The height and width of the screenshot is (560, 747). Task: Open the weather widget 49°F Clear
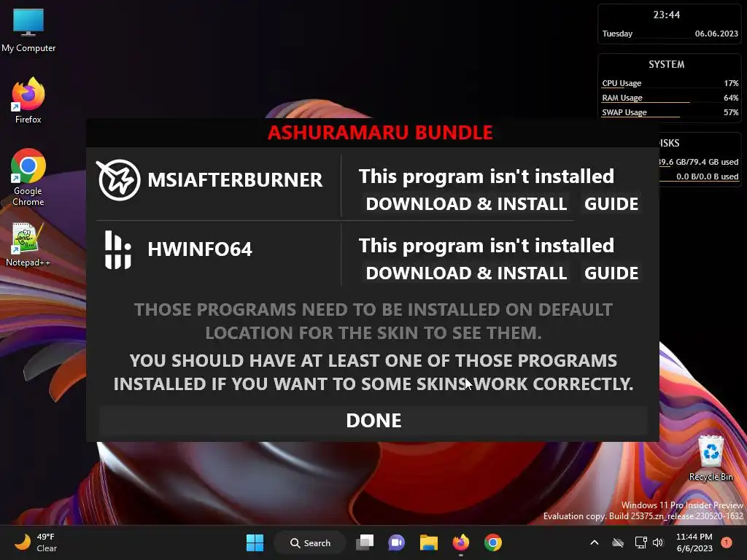click(x=36, y=542)
